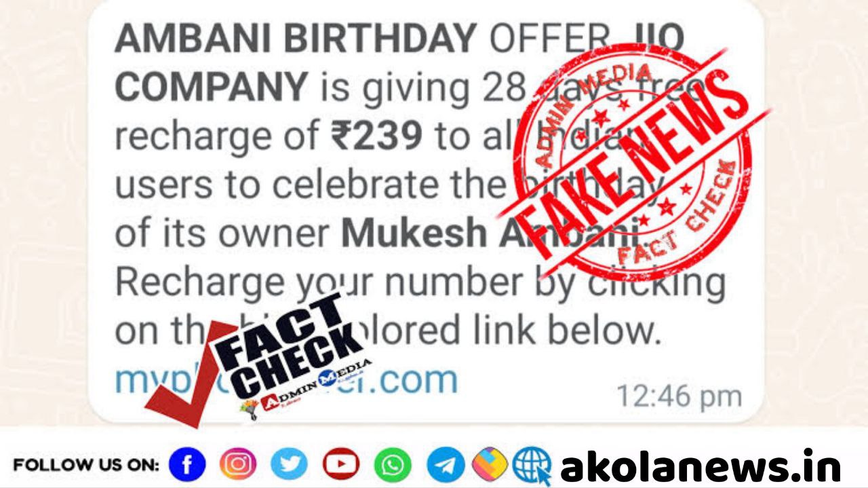Click the WhatsApp icon
This screenshot has height=488, width=868.
point(393,465)
